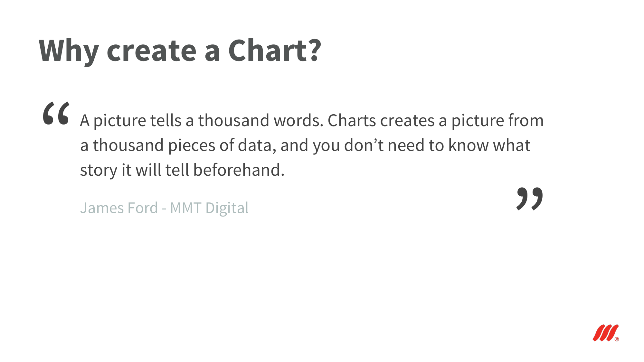644x362 pixels.
Task: Click the words 'picture from' ending line one
Action: [497, 121]
